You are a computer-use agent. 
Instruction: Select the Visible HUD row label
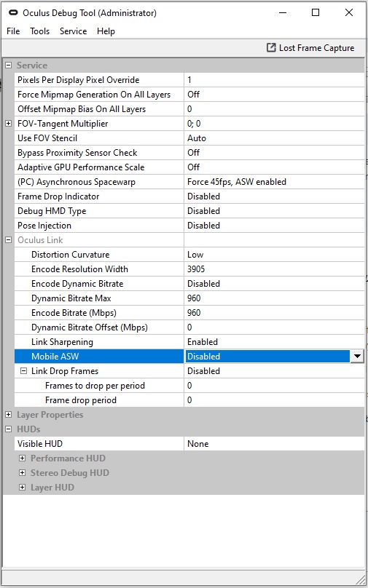coord(40,444)
